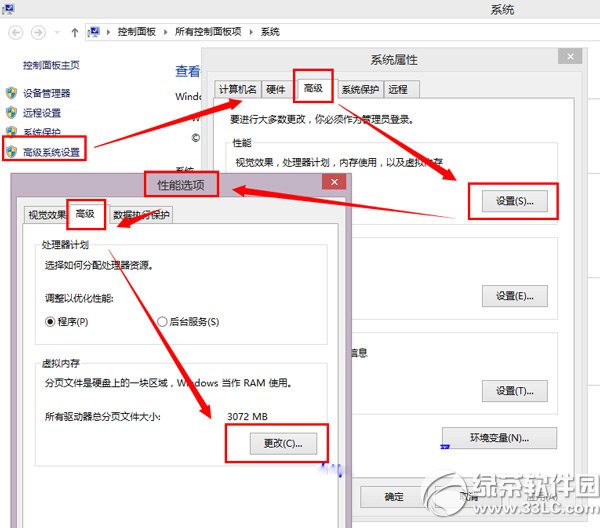Click the back navigation arrow
Screen dimensions: 600x528
pos(16,33)
